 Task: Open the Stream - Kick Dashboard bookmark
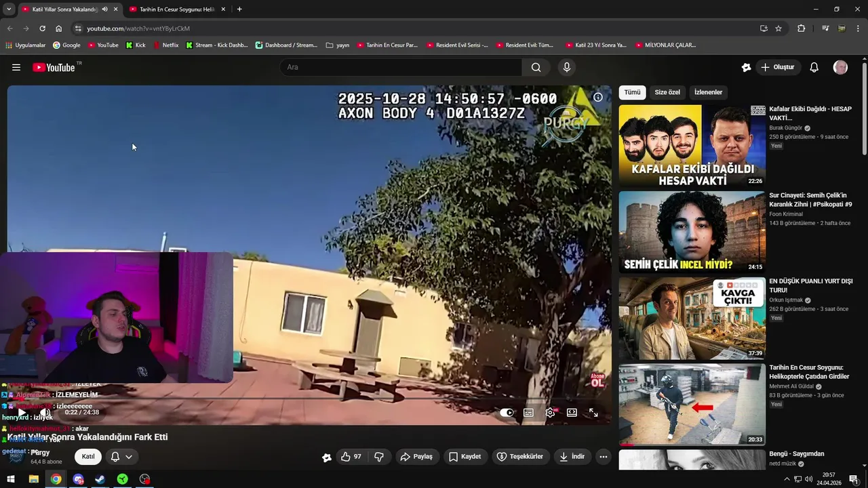point(216,45)
